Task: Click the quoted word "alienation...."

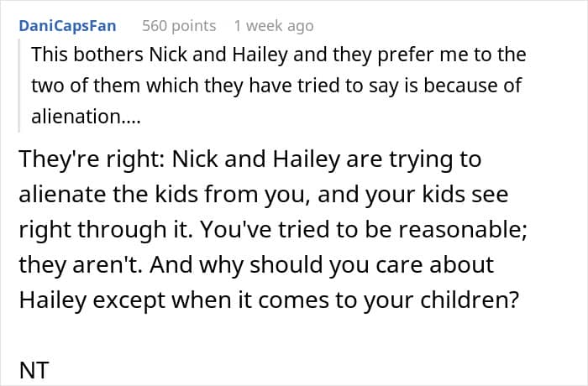Action: [x=86, y=117]
